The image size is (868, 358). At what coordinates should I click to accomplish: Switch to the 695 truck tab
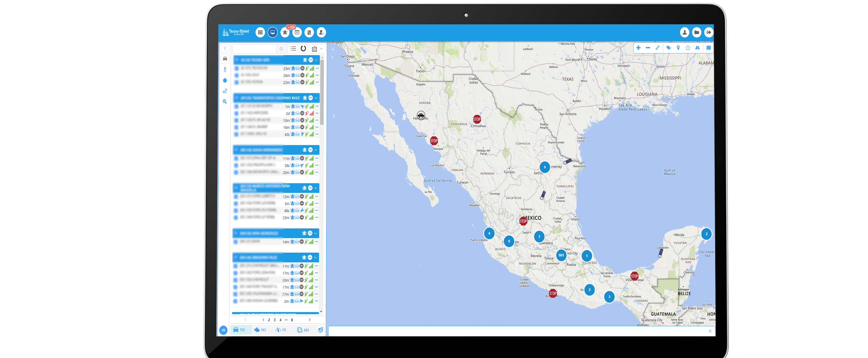click(x=303, y=330)
